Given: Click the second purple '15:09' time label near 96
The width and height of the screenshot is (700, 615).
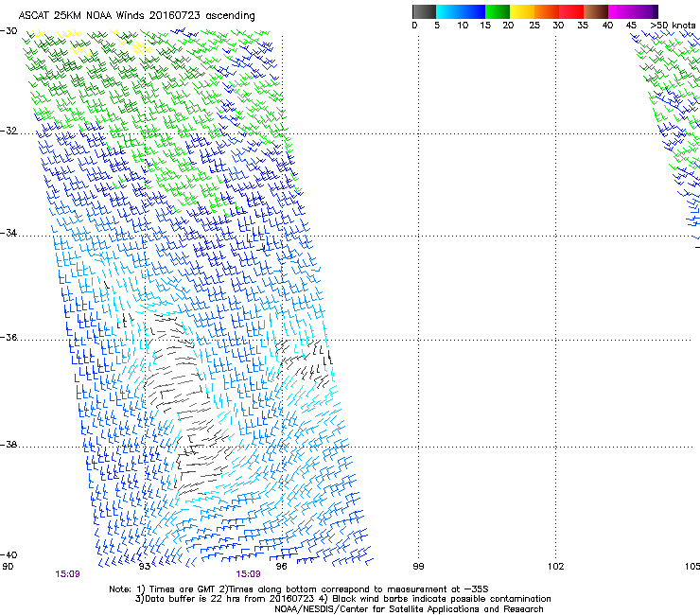Looking at the screenshot, I should 248,574.
